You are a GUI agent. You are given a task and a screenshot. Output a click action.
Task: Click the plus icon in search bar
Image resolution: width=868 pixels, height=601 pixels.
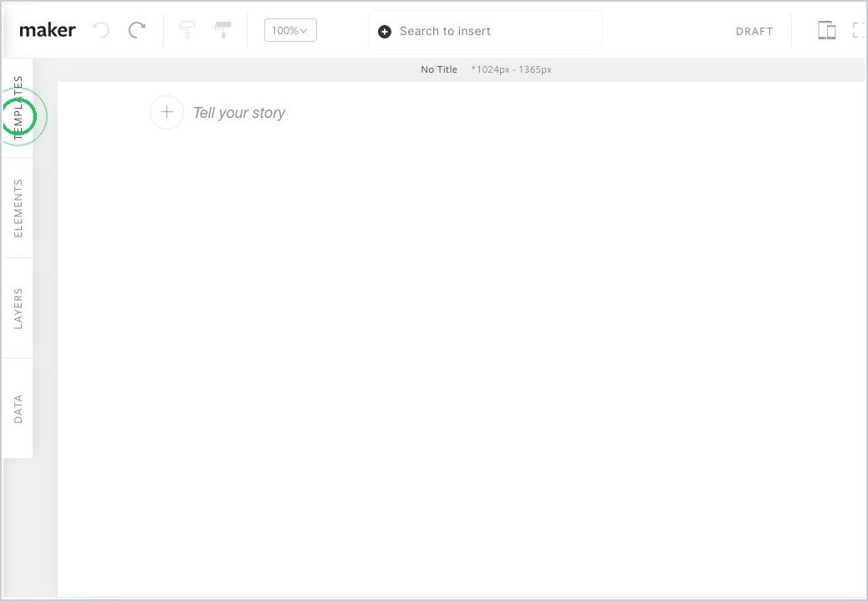[x=385, y=32]
